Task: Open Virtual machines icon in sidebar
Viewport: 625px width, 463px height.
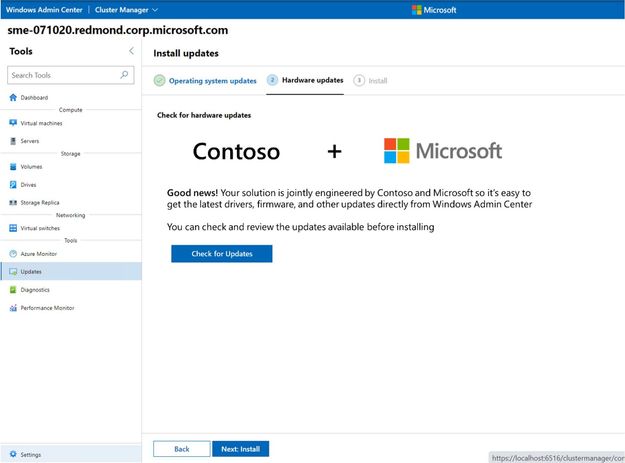Action: click(x=13, y=123)
